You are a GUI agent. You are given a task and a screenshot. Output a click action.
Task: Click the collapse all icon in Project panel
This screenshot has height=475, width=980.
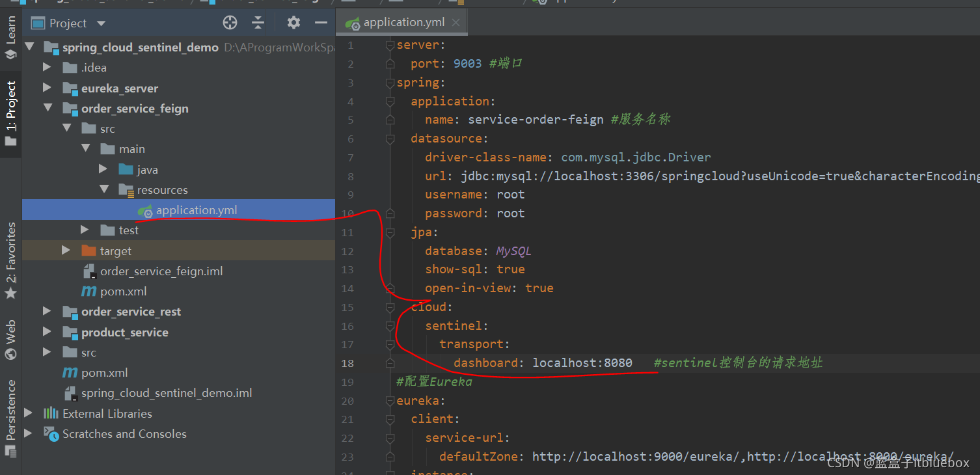[x=258, y=23]
